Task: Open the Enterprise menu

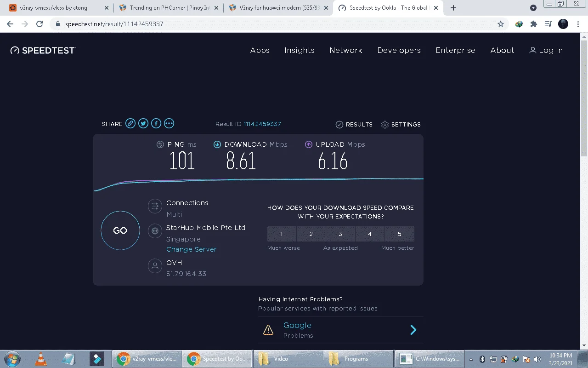Action: pos(455,51)
